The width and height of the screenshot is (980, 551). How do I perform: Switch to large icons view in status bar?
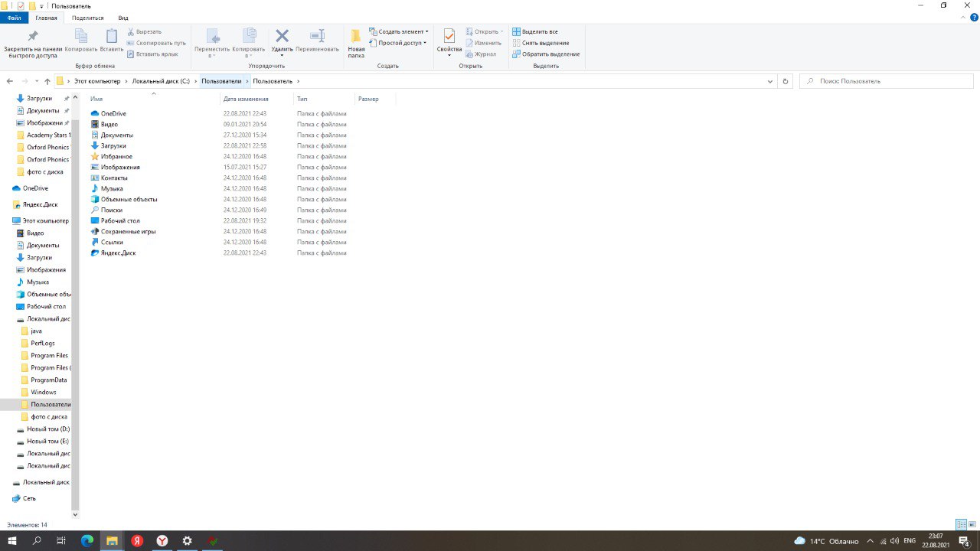[972, 524]
